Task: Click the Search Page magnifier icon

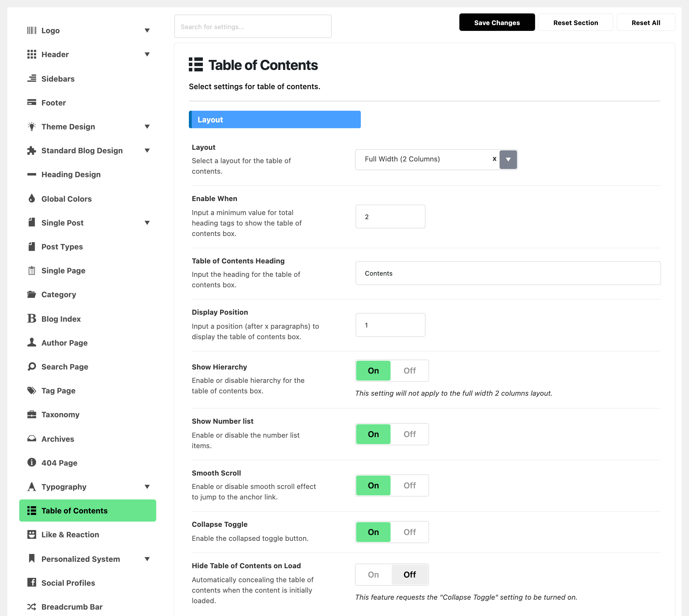Action: click(31, 367)
